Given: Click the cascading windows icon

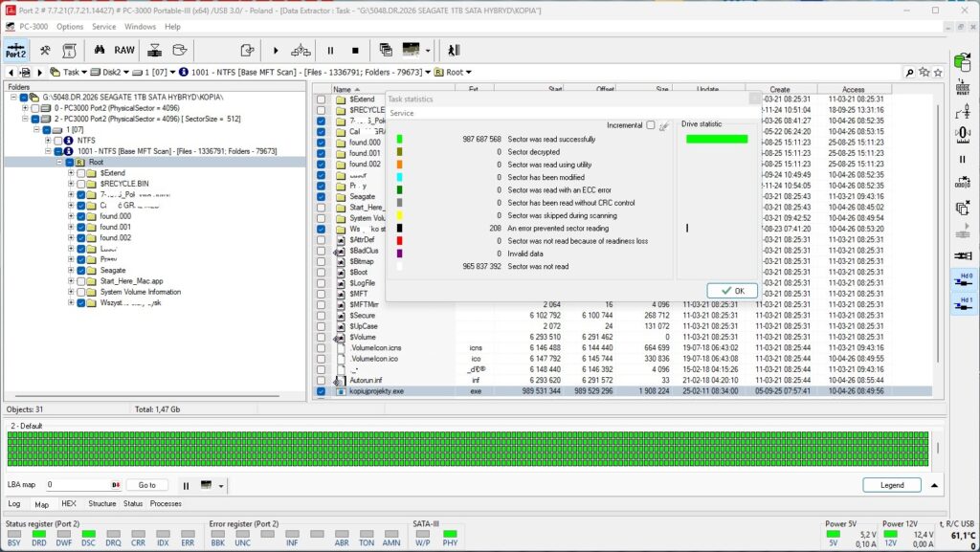Looking at the screenshot, I should 386,50.
